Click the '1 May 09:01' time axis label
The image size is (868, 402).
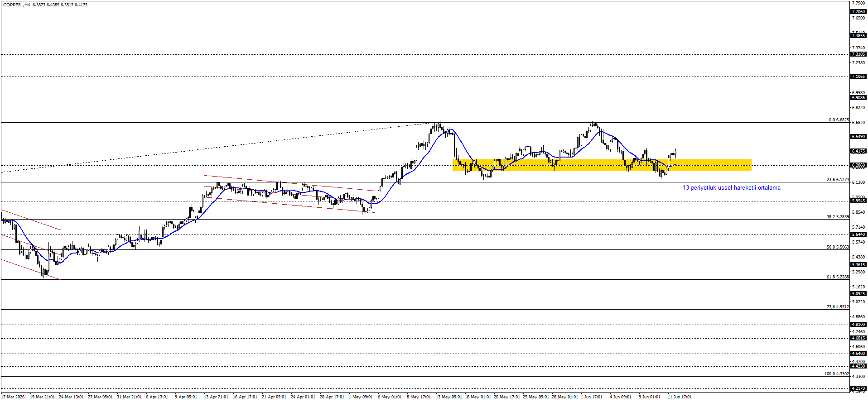361,397
